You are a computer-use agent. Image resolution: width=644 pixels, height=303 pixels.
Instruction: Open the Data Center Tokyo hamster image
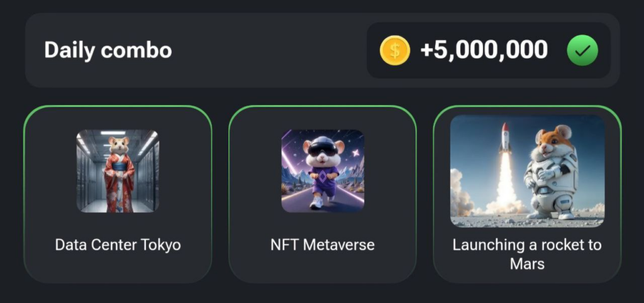[118, 170]
